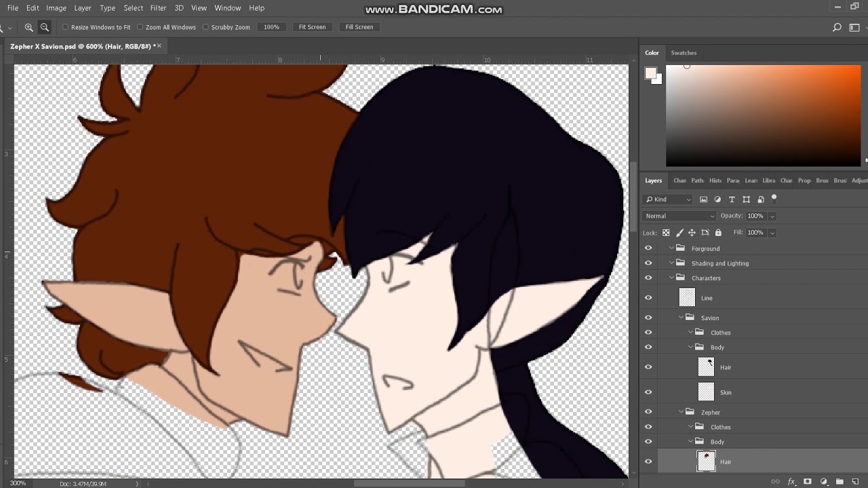Open the File menu

(13, 8)
